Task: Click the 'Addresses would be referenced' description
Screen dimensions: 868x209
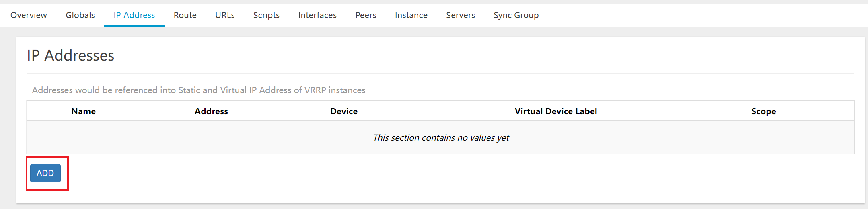Action: 199,90
